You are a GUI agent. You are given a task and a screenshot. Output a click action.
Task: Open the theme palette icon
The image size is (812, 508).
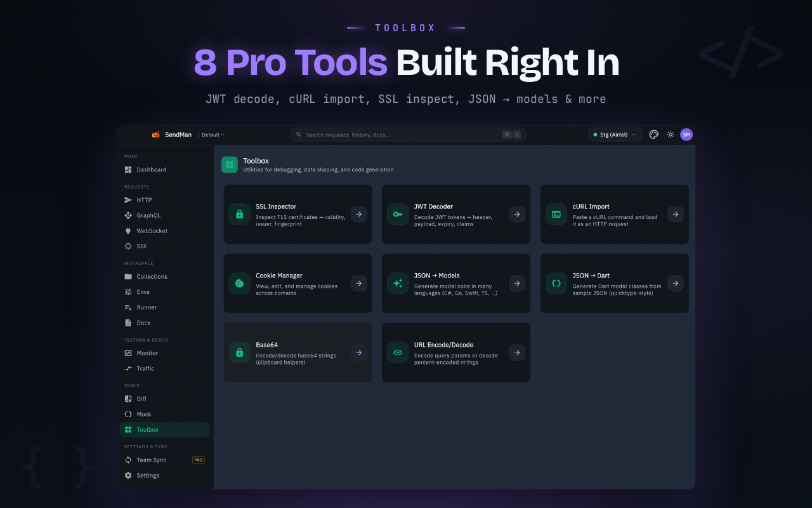pyautogui.click(x=654, y=135)
